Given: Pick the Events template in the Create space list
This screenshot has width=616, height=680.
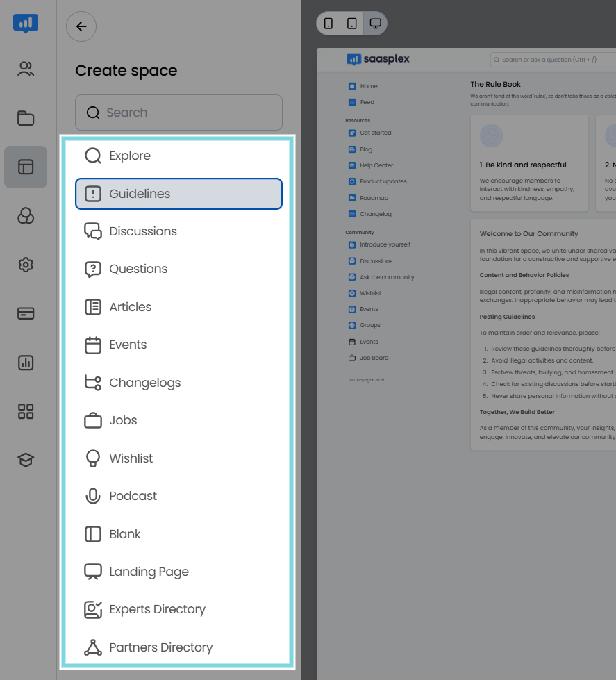Looking at the screenshot, I should (178, 345).
